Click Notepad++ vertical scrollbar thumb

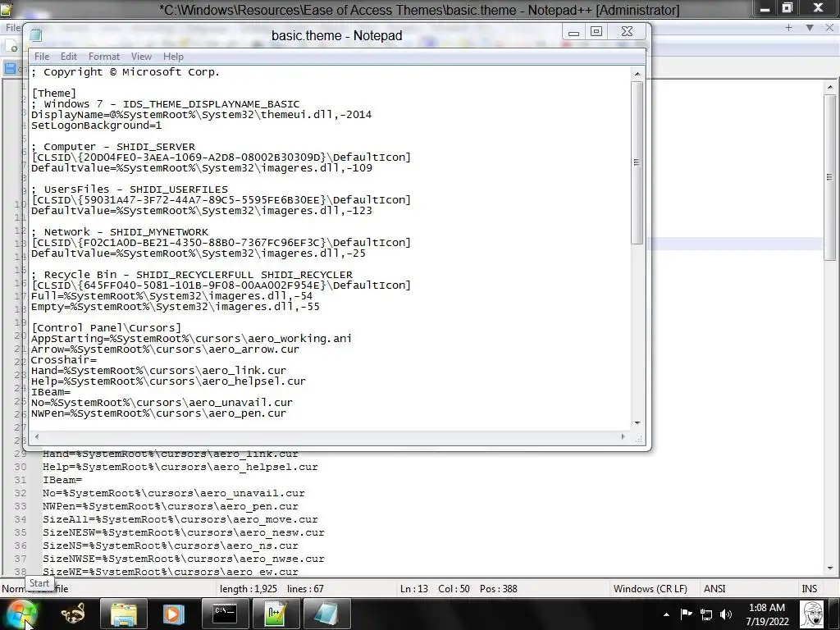830,177
